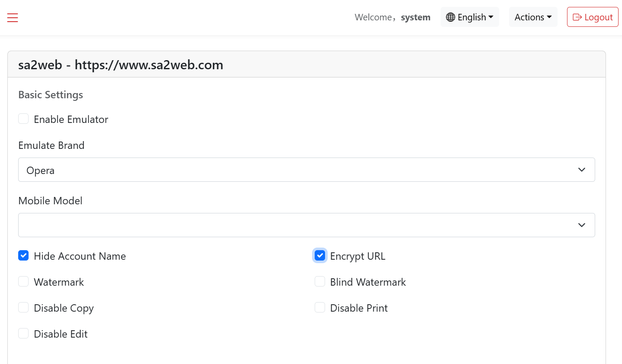Open the Emulate Brand Opera dropdown
Image resolution: width=622 pixels, height=364 pixels.
pos(306,170)
